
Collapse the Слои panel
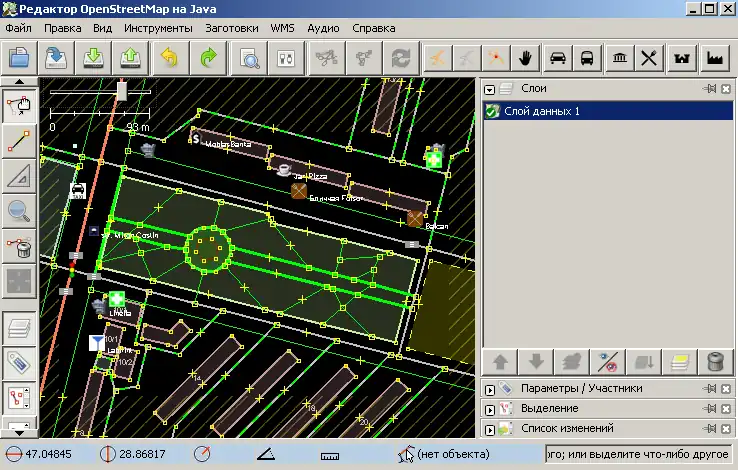[490, 89]
